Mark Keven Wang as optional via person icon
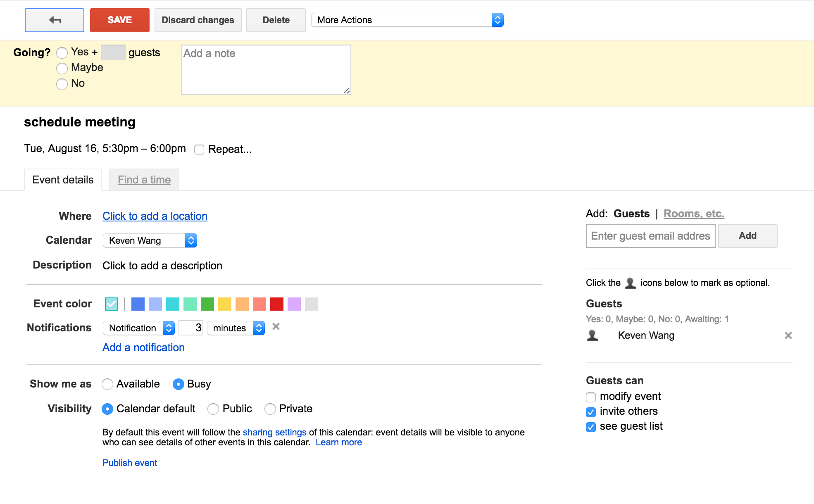 [593, 335]
